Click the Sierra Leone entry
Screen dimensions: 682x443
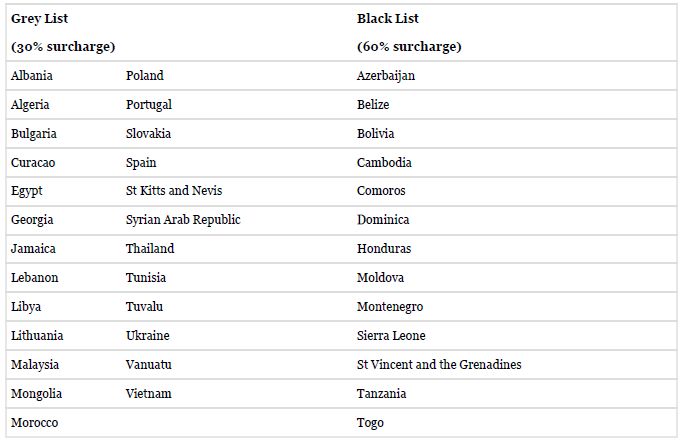391,335
